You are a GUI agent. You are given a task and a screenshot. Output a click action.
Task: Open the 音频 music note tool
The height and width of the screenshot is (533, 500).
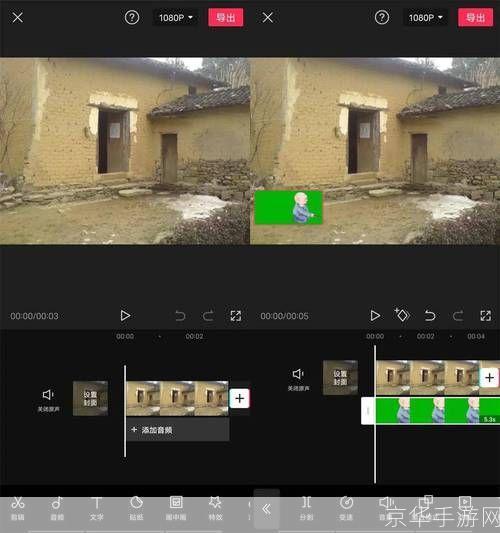pyautogui.click(x=57, y=508)
